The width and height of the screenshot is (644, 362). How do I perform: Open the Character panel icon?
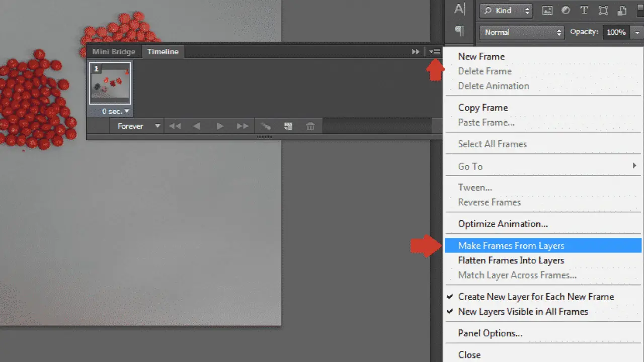pos(459,9)
